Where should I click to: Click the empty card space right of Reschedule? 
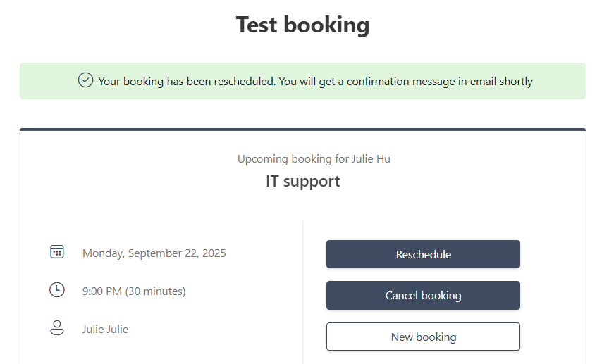click(x=553, y=254)
